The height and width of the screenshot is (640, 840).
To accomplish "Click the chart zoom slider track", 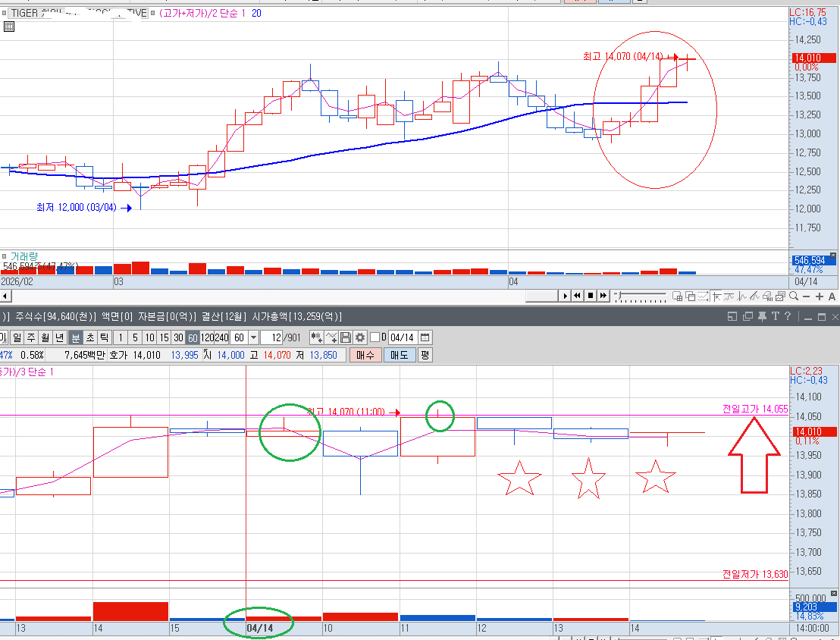I will [x=641, y=296].
